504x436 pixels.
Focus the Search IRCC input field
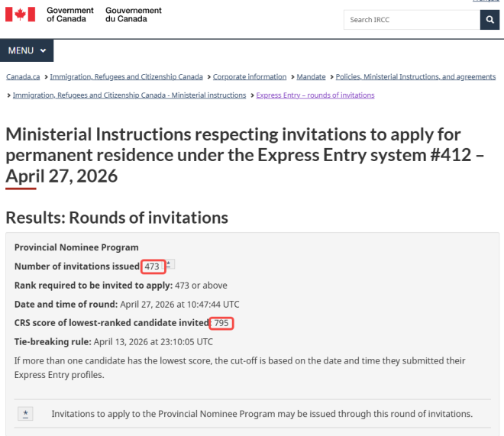(412, 20)
